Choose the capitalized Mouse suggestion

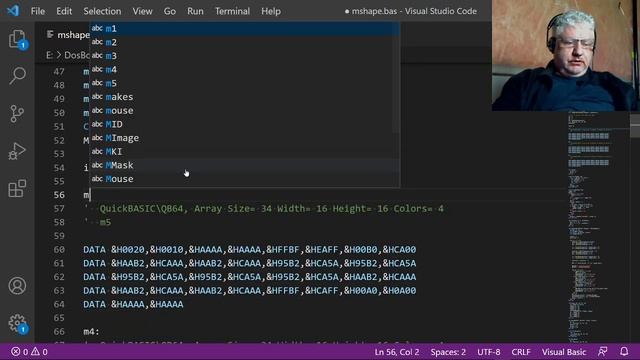point(244,179)
